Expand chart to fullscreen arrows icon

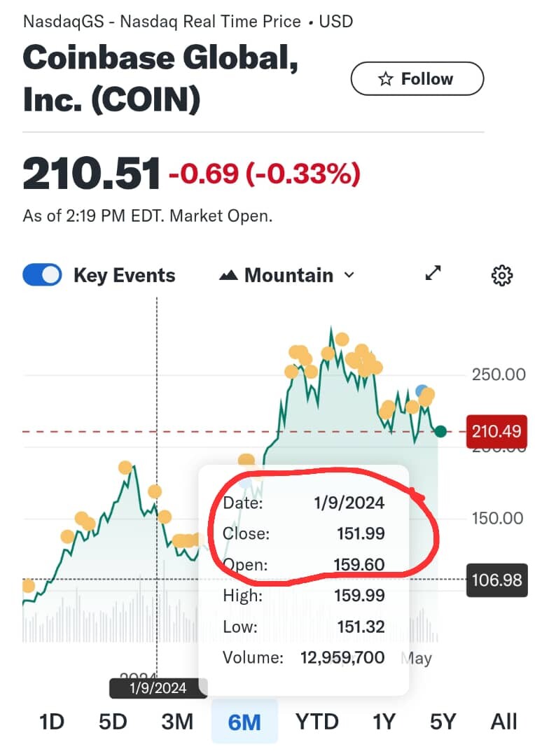(433, 273)
